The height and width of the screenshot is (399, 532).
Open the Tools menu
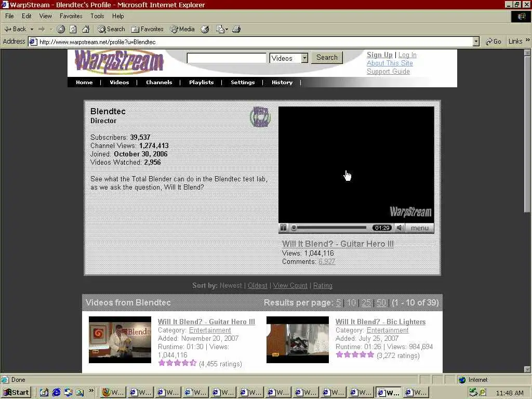click(x=97, y=16)
